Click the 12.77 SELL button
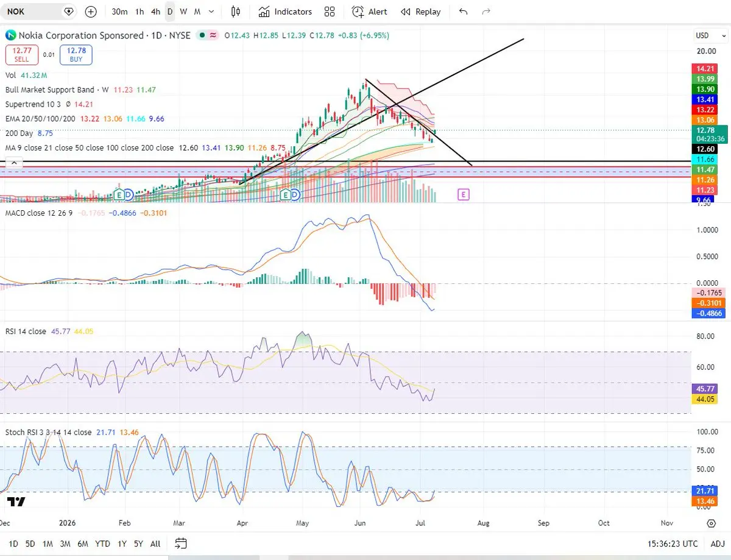731x560 pixels. point(21,55)
